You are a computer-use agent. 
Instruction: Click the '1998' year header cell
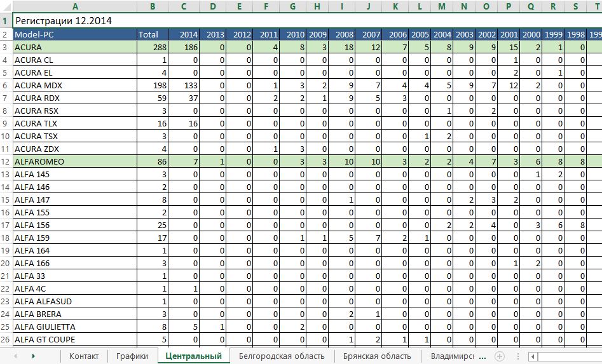(x=575, y=34)
